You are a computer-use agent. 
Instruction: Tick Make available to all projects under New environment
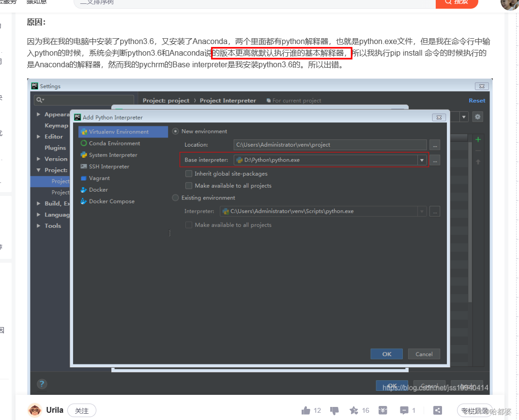pos(189,185)
